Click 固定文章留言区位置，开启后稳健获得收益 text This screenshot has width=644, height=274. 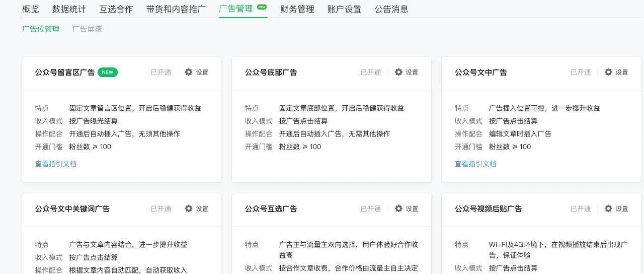point(135,108)
